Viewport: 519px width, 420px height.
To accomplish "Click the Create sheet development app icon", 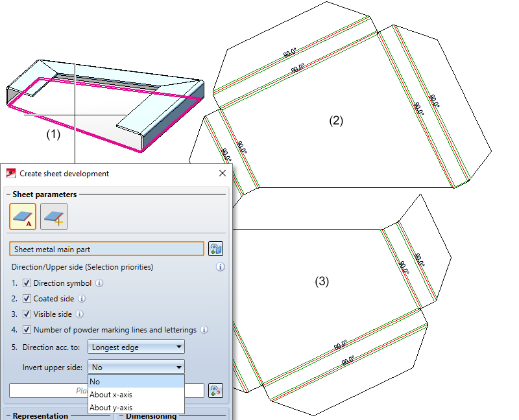I will [11, 173].
